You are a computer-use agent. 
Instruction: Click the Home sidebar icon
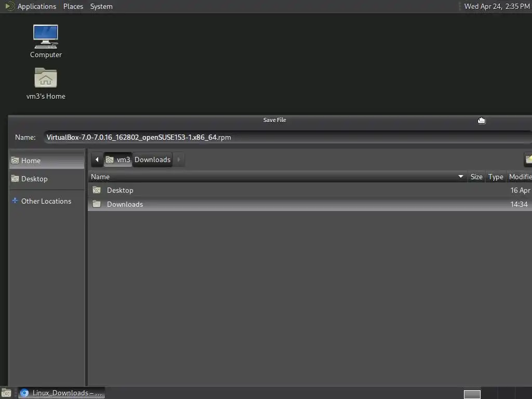click(x=15, y=161)
